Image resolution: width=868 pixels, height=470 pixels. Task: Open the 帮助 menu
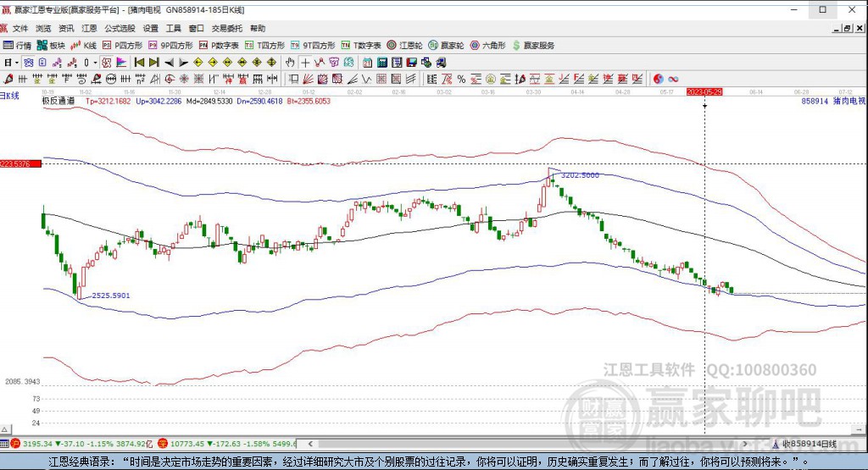click(258, 28)
